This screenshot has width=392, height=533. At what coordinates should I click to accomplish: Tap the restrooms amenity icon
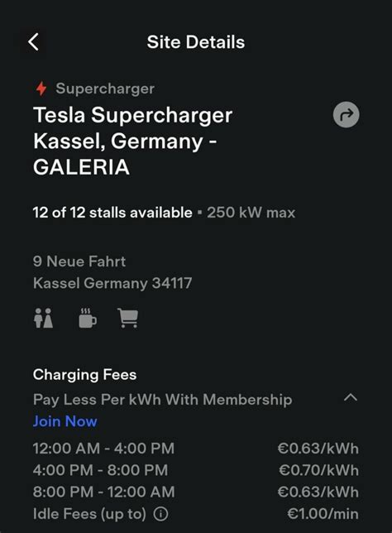43,318
